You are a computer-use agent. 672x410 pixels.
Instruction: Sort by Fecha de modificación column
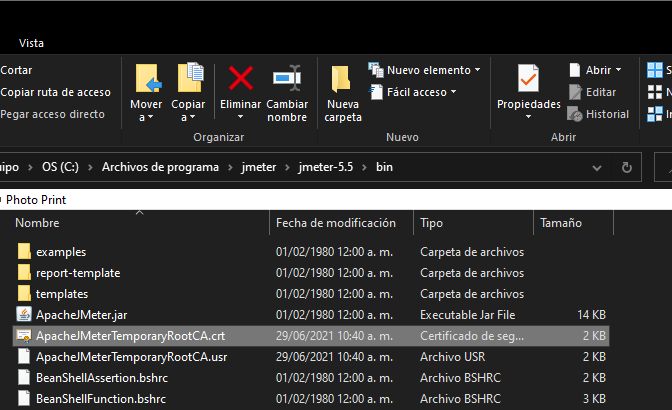[336, 223]
